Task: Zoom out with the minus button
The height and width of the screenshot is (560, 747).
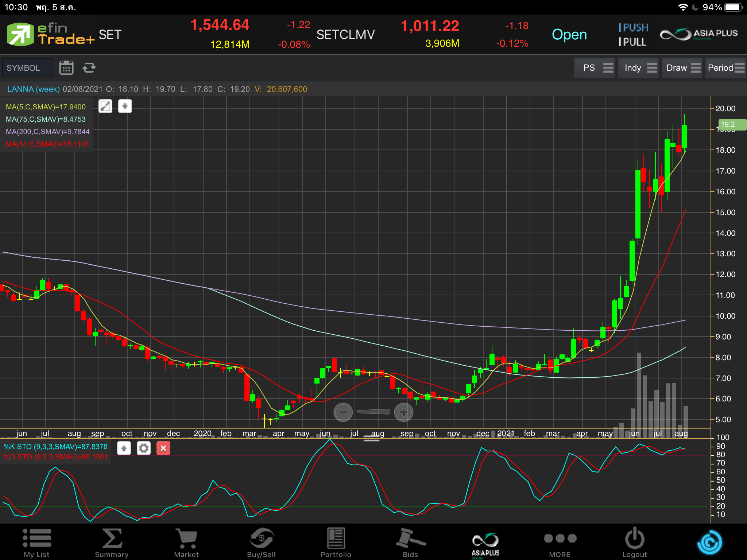Action: click(343, 412)
